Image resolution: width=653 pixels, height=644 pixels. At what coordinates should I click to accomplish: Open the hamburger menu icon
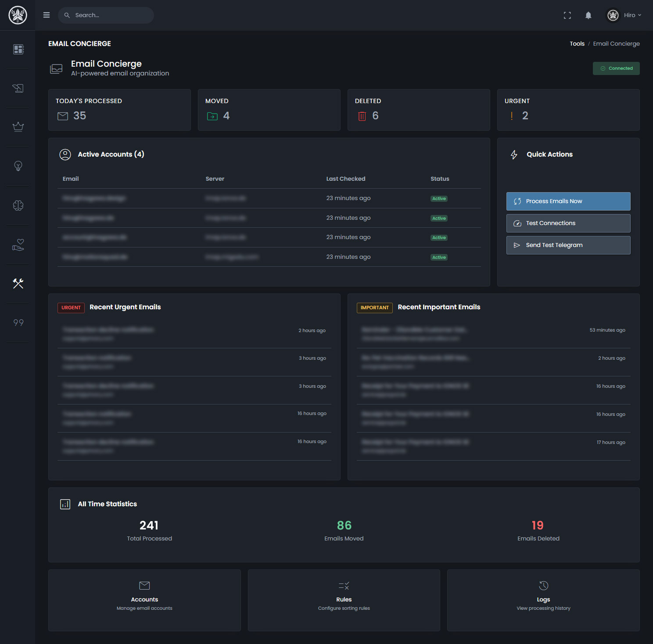click(x=46, y=14)
